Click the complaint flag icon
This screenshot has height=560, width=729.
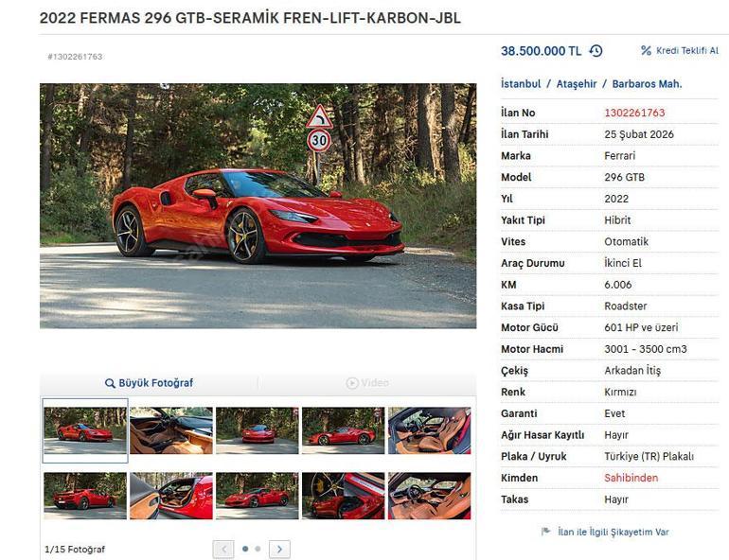coord(546,531)
